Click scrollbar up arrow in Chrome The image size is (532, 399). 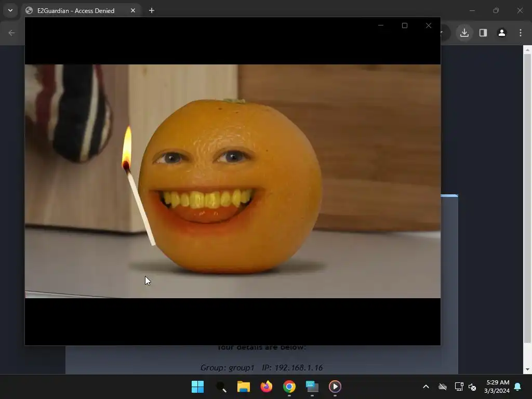tap(527, 49)
